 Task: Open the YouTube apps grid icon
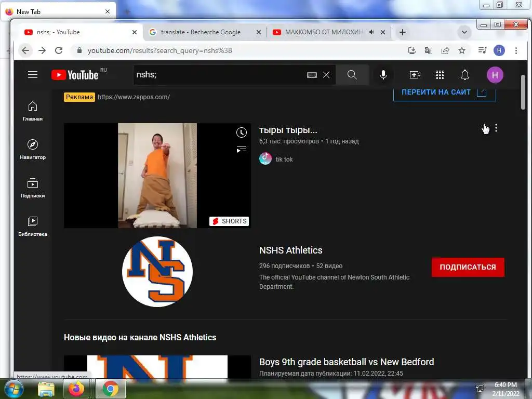[440, 75]
